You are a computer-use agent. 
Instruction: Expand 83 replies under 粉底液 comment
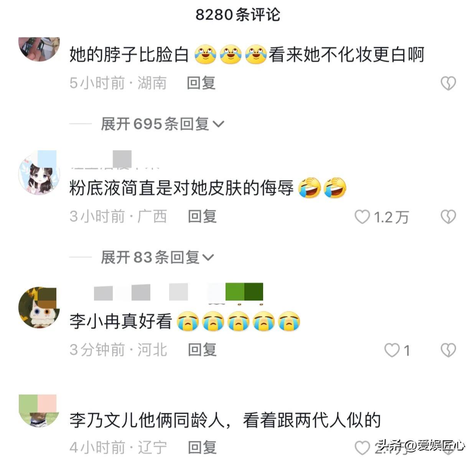[157, 257]
